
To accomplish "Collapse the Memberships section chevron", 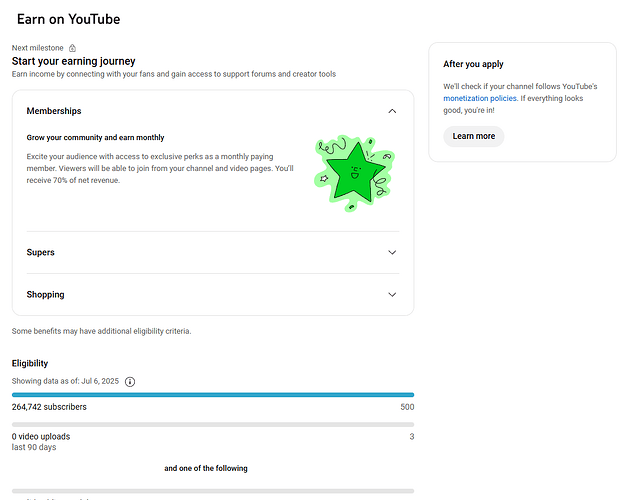I will (392, 111).
